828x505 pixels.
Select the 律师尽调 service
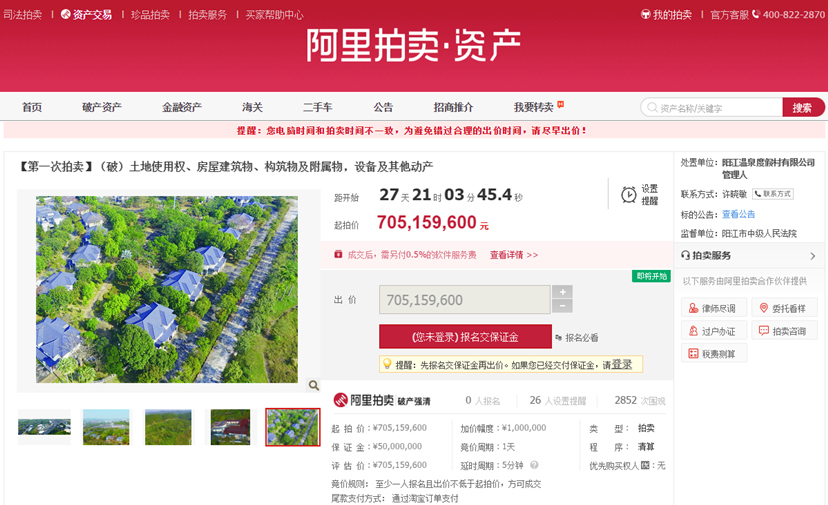coord(714,308)
